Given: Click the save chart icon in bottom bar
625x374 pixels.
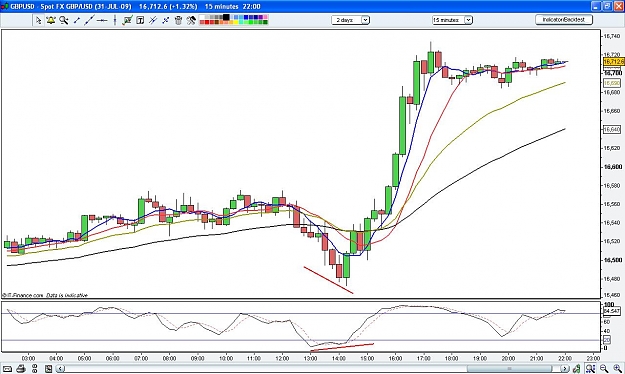Looking at the screenshot, I should (x=49, y=369).
